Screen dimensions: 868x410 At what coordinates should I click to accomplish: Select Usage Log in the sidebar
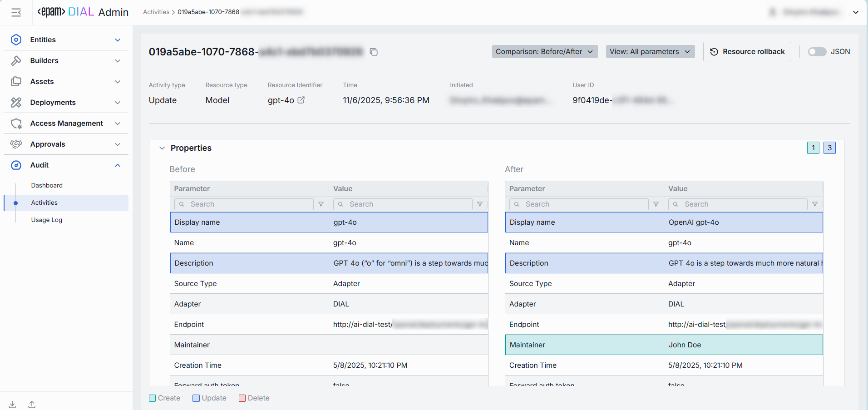(x=47, y=220)
